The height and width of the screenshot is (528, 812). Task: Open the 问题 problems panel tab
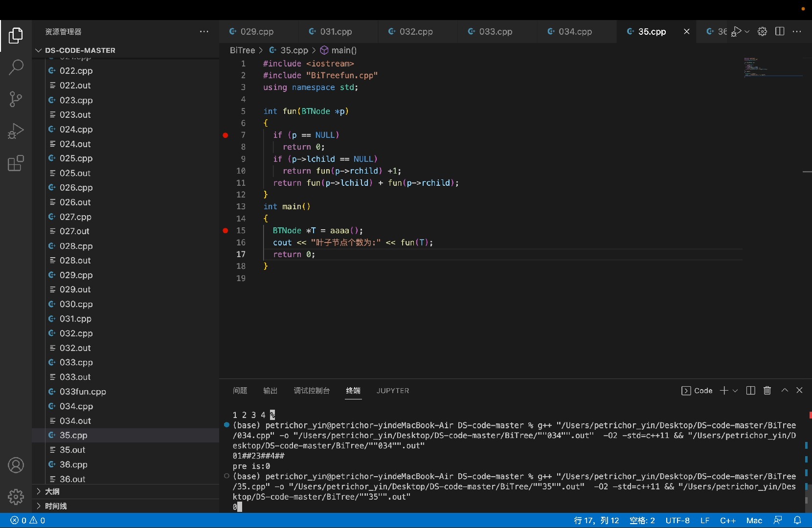[x=240, y=391]
